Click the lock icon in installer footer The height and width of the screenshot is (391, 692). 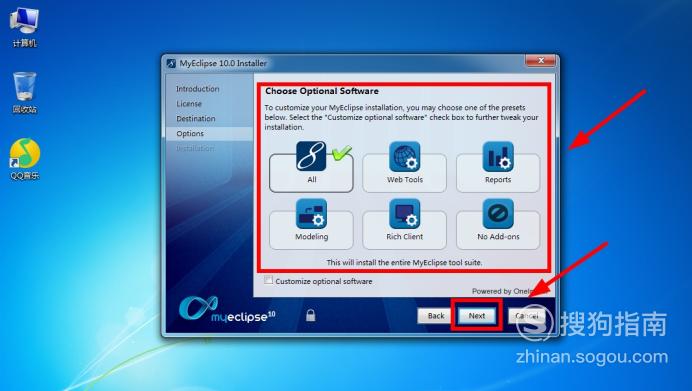click(x=311, y=315)
